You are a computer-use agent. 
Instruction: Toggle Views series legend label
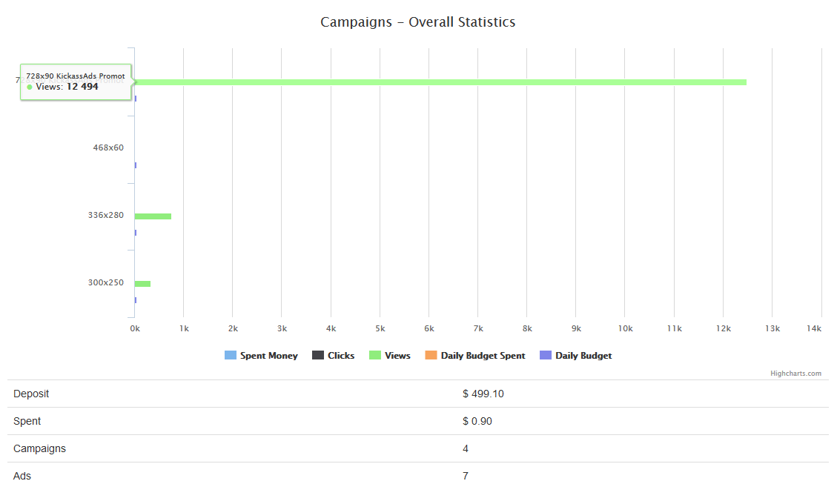[x=397, y=356]
